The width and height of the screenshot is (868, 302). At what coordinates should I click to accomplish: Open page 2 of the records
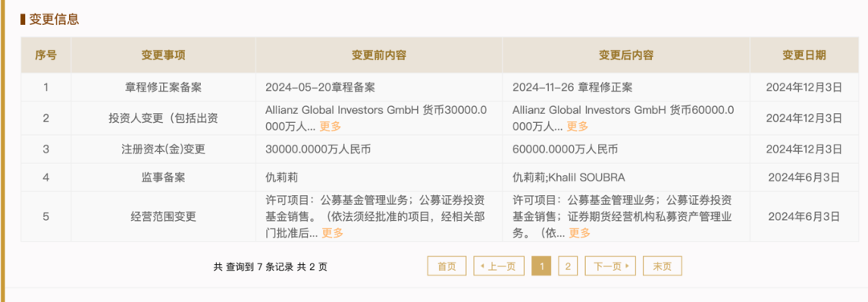pyautogui.click(x=568, y=266)
